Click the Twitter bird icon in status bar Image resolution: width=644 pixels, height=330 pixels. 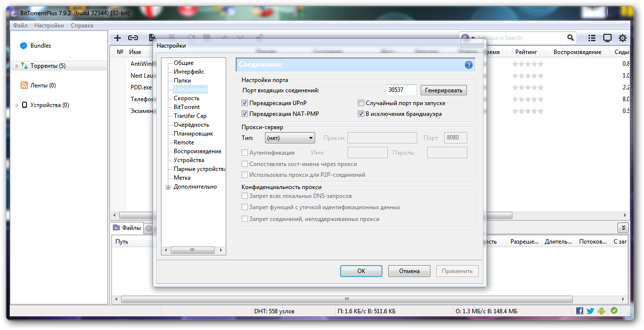[590, 311]
